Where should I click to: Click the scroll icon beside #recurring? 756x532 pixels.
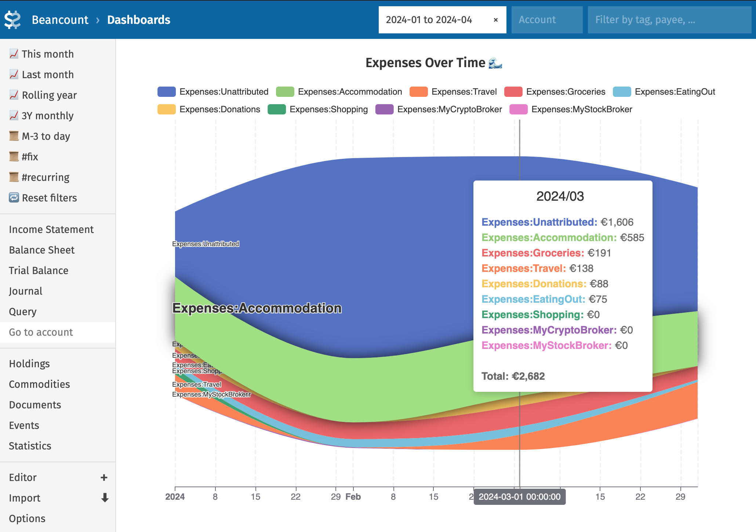(x=14, y=177)
